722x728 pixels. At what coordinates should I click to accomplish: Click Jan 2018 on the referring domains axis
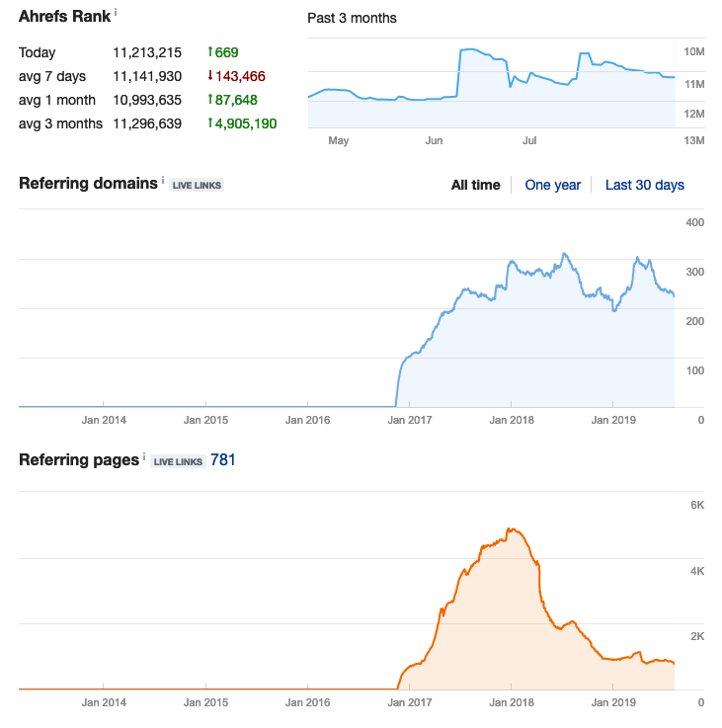(512, 420)
